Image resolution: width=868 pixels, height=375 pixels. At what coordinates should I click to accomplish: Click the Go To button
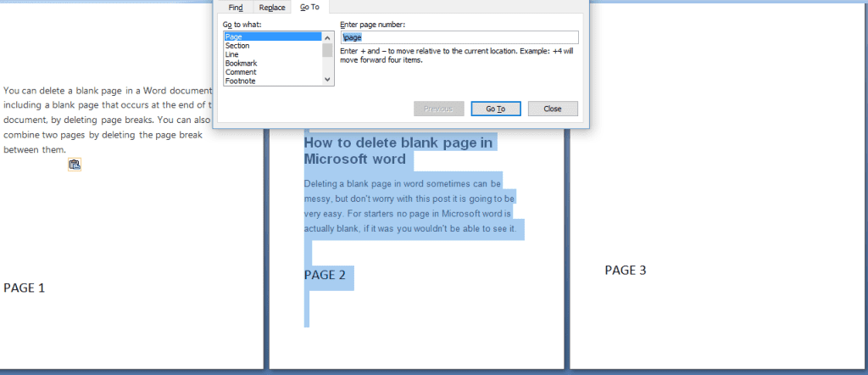495,109
